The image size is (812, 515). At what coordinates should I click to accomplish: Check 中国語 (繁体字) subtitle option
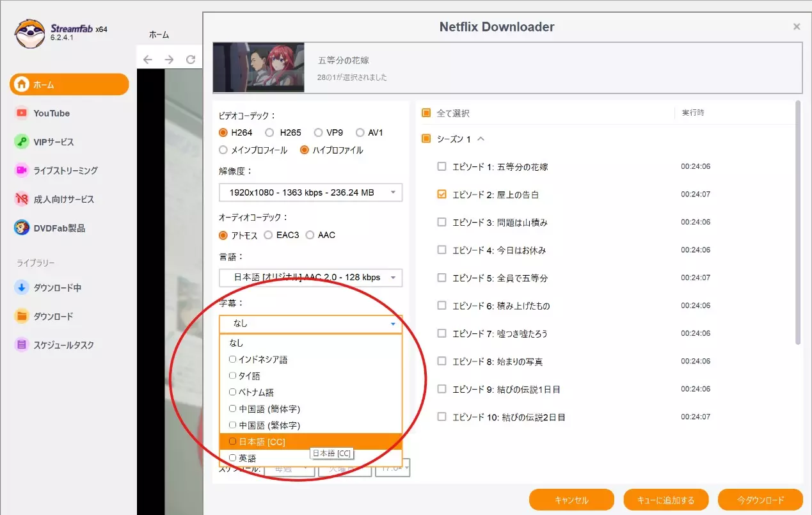[233, 425]
